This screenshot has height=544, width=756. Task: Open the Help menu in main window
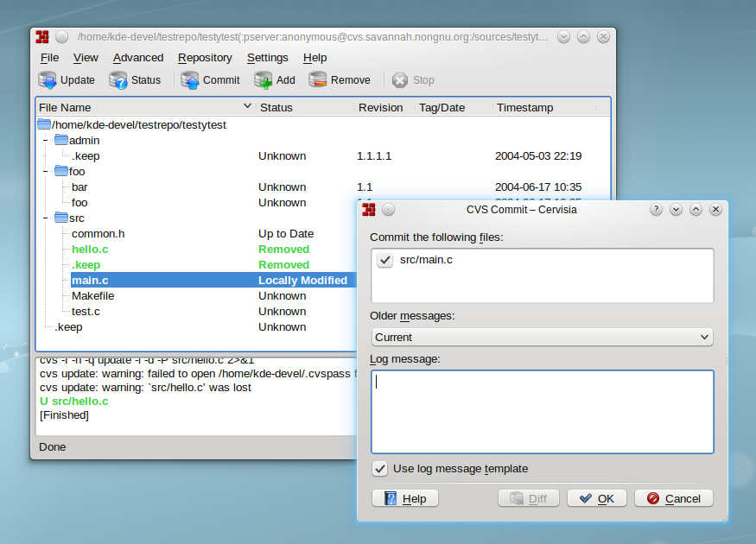click(314, 58)
